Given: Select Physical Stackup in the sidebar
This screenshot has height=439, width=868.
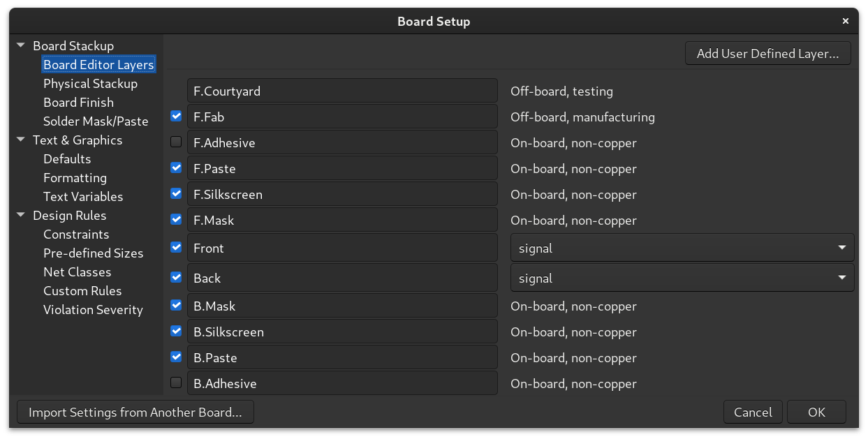Looking at the screenshot, I should coord(90,83).
